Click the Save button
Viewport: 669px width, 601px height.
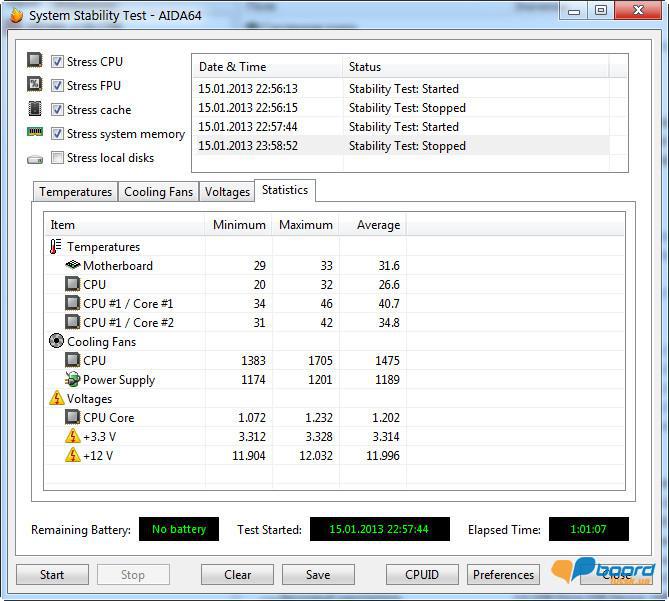coord(318,575)
